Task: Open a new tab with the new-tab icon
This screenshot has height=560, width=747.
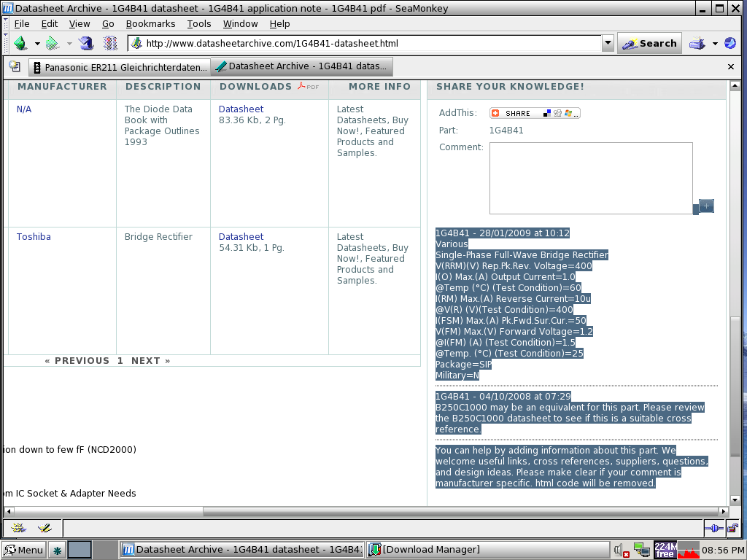Action: [x=15, y=66]
